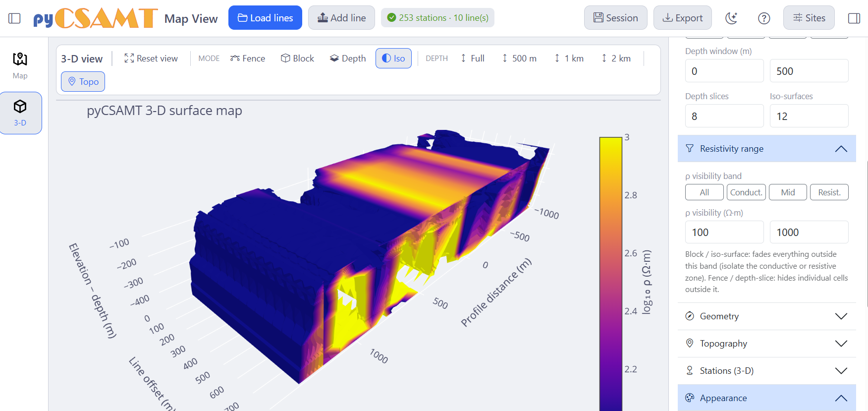Set depth to 500 m
The image size is (868, 411).
coord(519,59)
